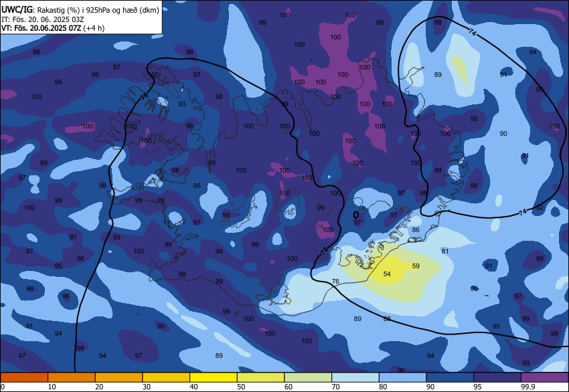Click the '88' value on the contour line
Screen dimensions: 569x392
[387, 318]
